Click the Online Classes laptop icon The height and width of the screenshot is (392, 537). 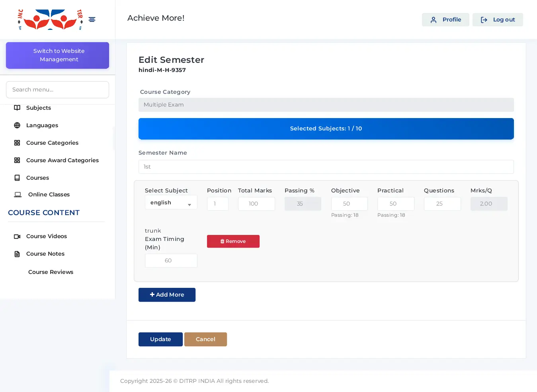tap(18, 194)
